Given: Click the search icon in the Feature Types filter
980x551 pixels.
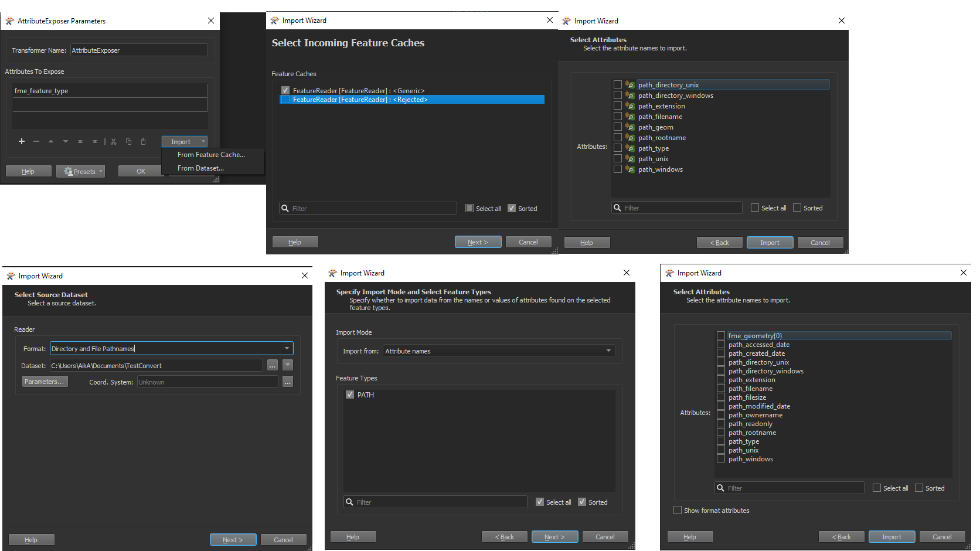Looking at the screenshot, I should coord(350,502).
